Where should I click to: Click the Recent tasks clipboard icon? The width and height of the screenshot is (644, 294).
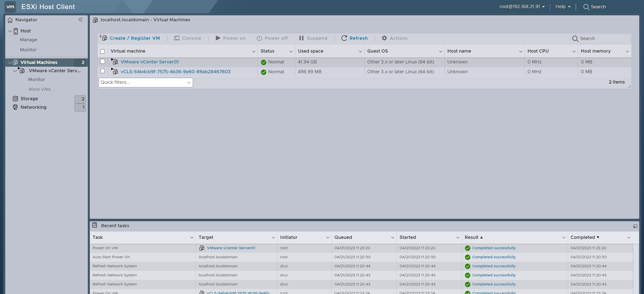tap(95, 225)
